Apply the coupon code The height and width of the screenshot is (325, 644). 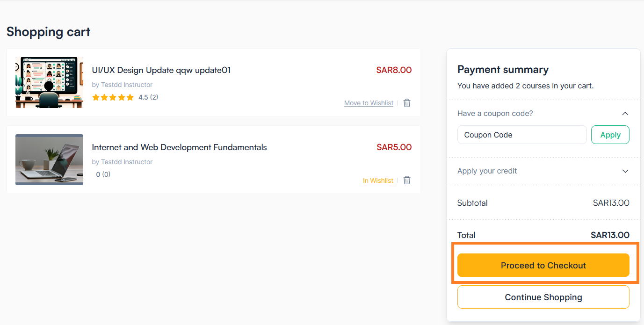(x=610, y=135)
